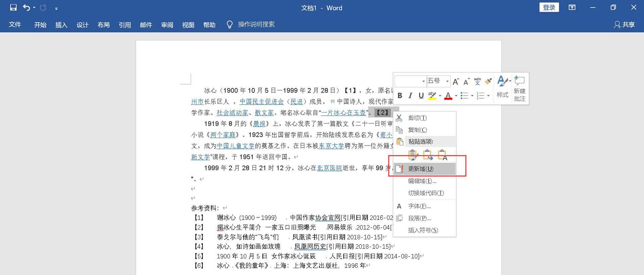Open ribbon display options icon
The width and height of the screenshot is (644, 275).
coord(572,8)
